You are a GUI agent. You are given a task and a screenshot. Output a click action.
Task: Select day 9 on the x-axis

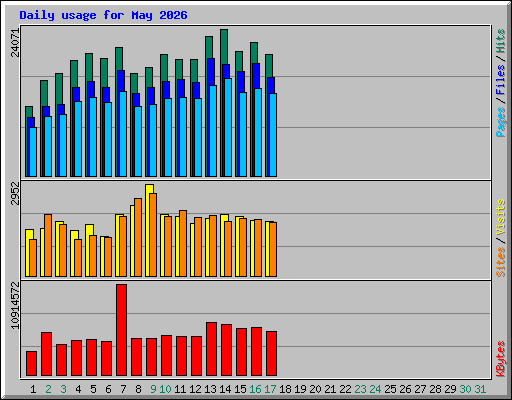[153, 389]
